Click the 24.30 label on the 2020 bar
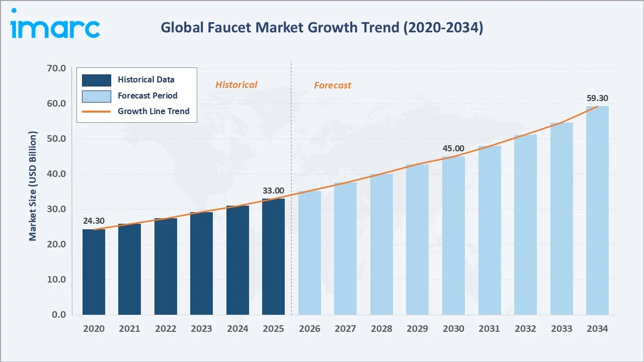This screenshot has height=362, width=644. point(93,221)
